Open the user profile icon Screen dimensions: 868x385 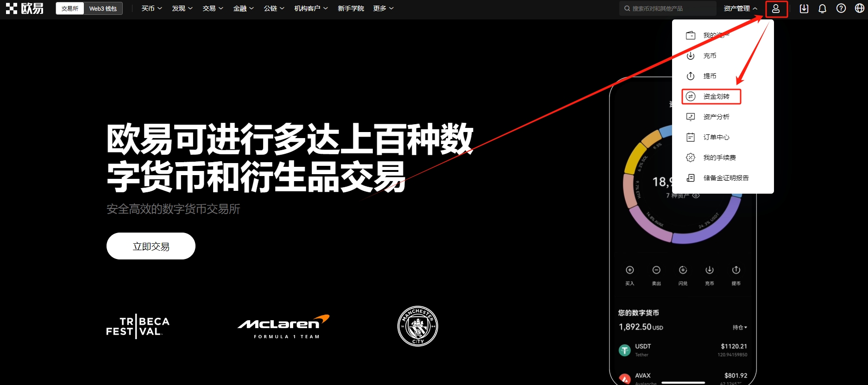[776, 8]
